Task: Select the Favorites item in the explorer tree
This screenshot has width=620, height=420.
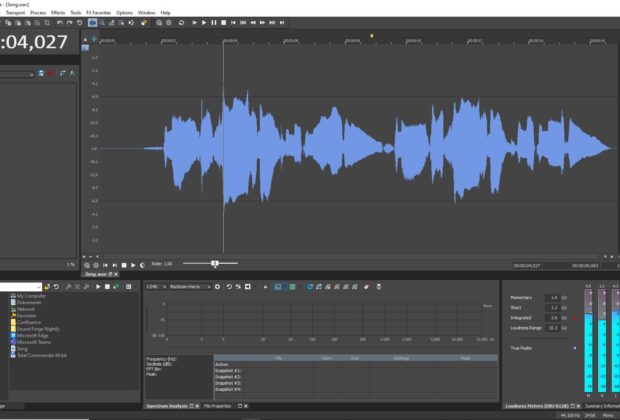Action: [x=26, y=315]
